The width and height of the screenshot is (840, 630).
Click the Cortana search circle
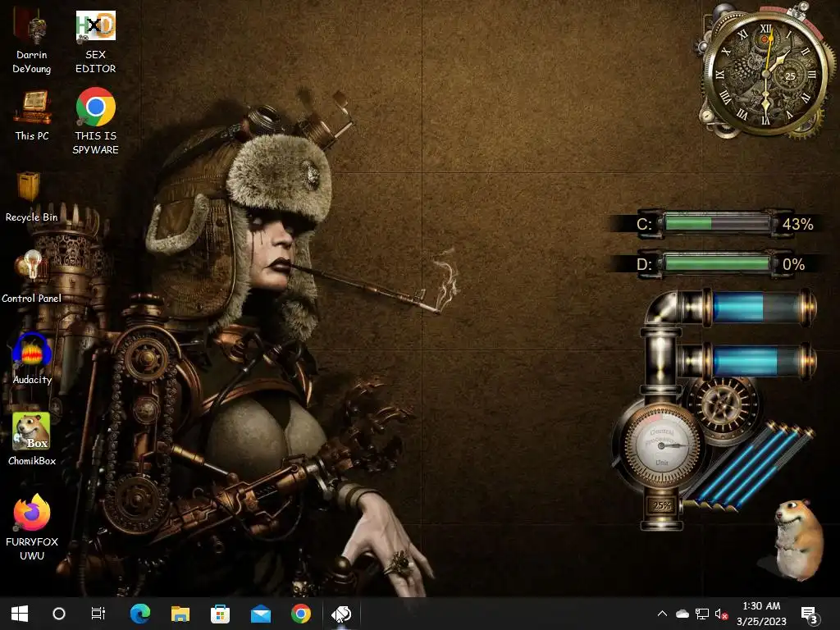pyautogui.click(x=59, y=614)
